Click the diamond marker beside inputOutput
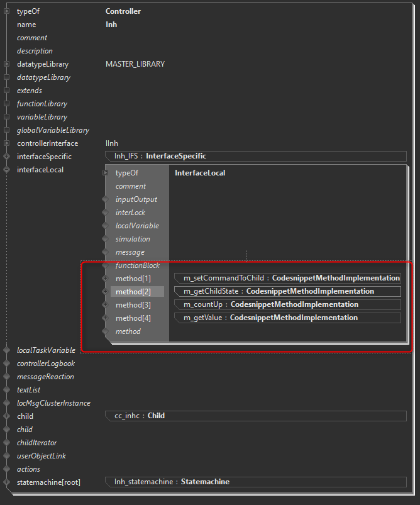420x505 pixels. point(105,199)
